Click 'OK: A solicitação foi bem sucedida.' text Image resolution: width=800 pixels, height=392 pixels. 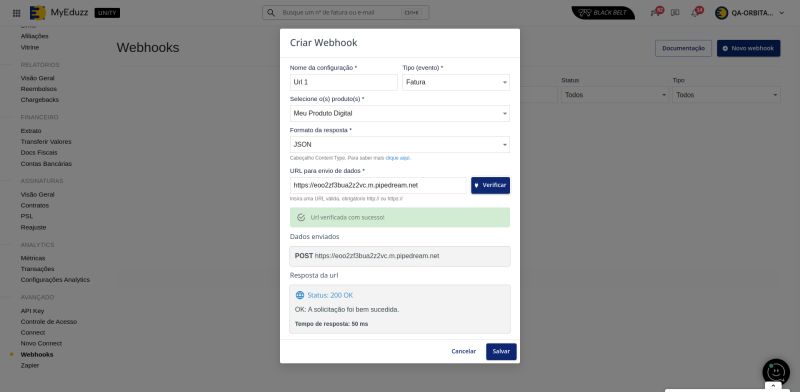347,309
